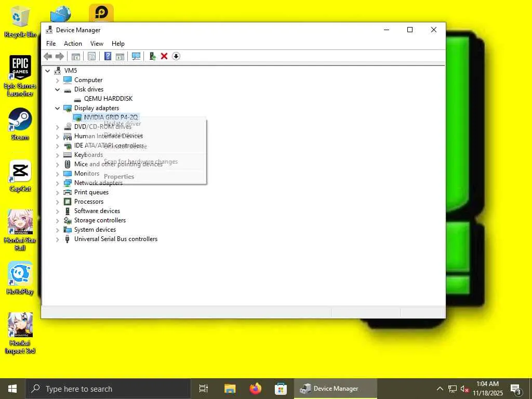
Task: Collapse the Disk drives category
Action: (57, 89)
